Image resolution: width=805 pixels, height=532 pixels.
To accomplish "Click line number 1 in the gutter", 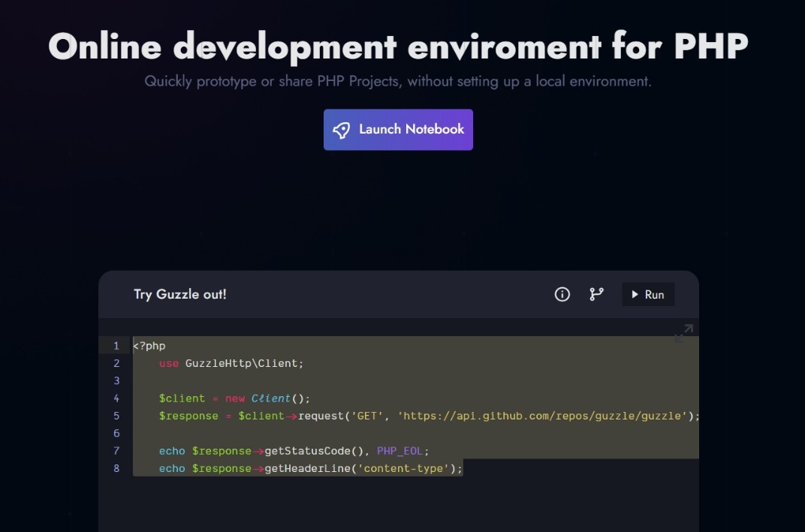I will [116, 346].
